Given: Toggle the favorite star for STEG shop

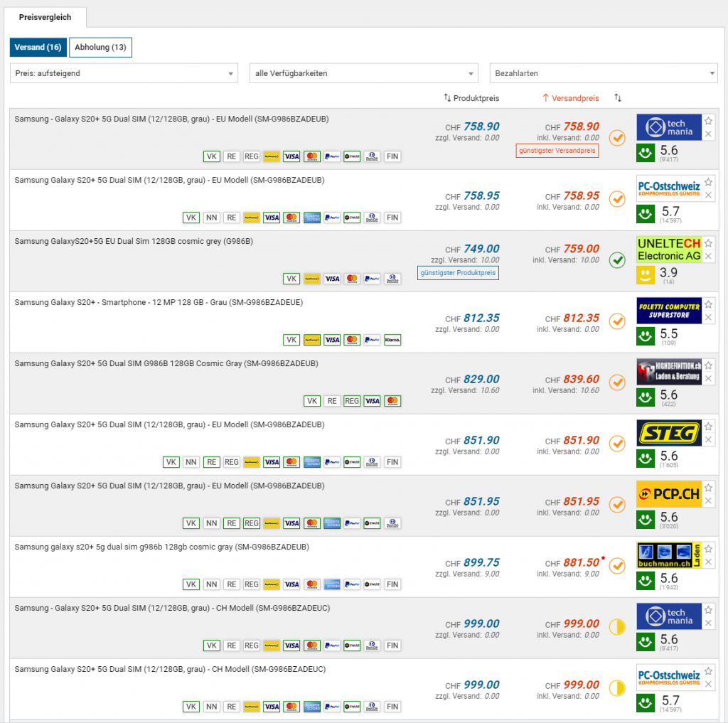Looking at the screenshot, I should coord(708,427).
